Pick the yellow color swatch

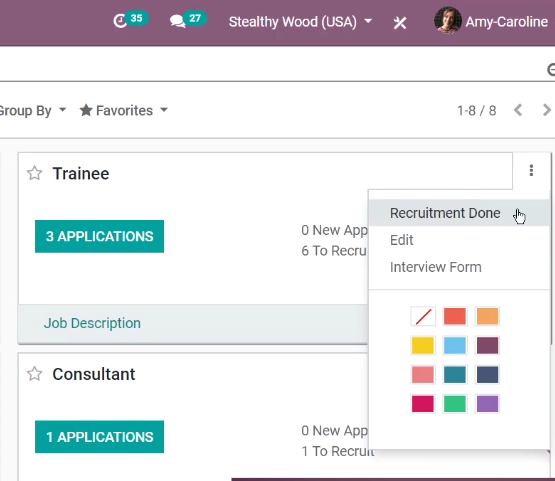423,345
